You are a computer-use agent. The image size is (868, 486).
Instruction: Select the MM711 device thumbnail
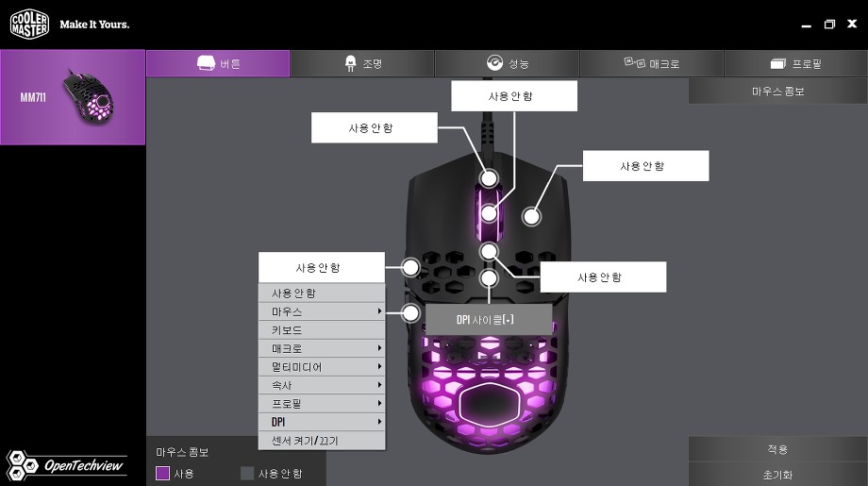(x=73, y=97)
